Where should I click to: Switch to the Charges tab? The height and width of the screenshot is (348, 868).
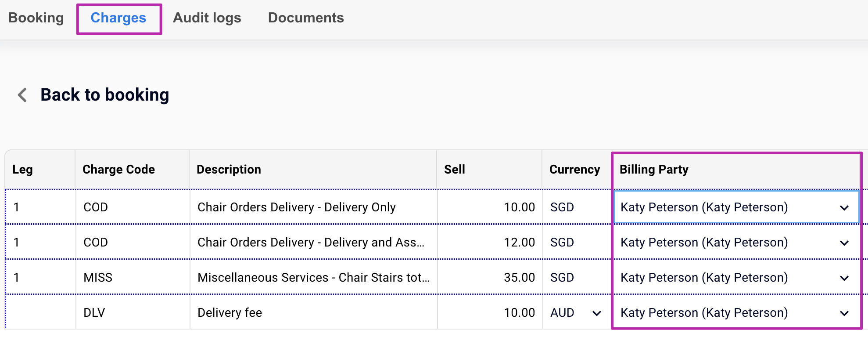pos(118,18)
